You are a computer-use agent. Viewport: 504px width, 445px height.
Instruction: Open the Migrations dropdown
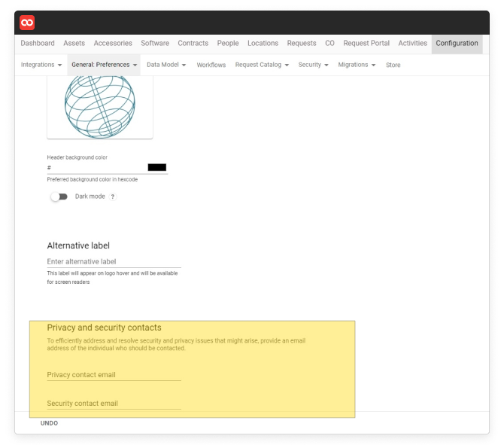click(357, 65)
